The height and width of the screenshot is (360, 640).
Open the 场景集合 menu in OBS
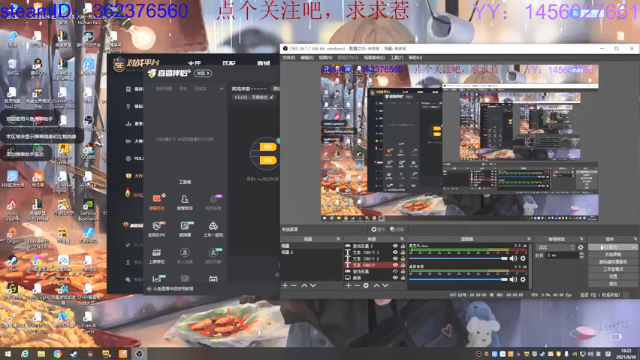[374, 58]
